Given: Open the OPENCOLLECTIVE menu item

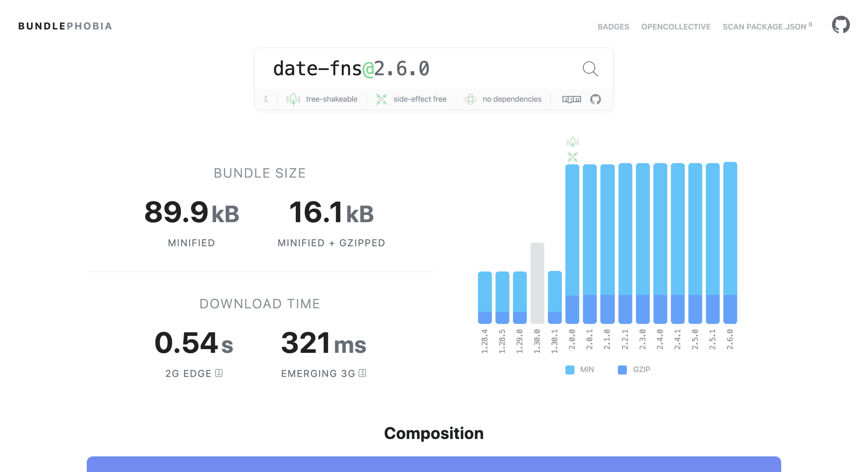Looking at the screenshot, I should coord(676,27).
